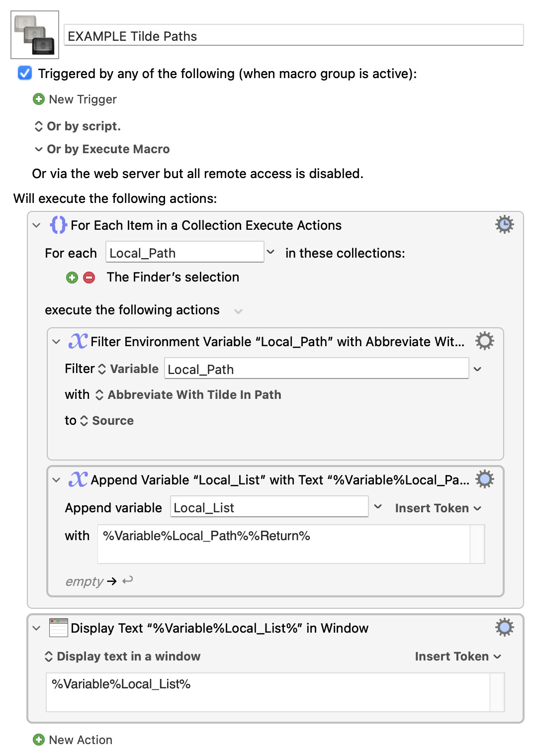Click the green add collection icon
The height and width of the screenshot is (756, 535).
[x=72, y=278]
